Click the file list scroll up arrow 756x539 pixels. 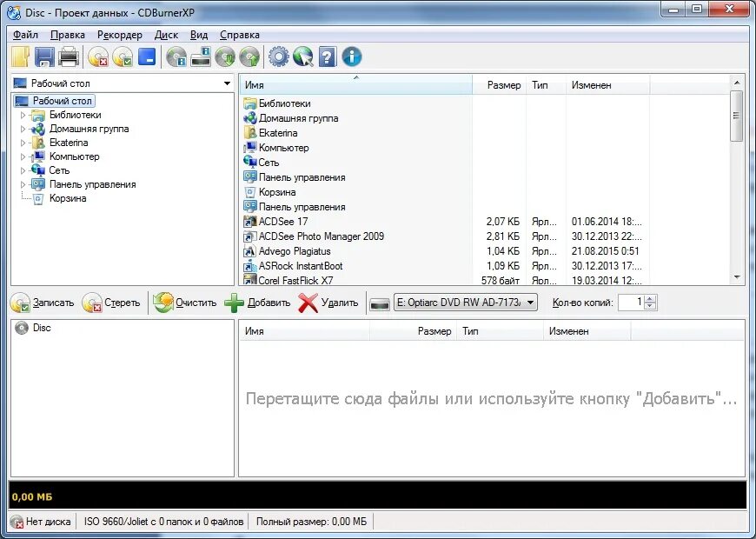[736, 83]
